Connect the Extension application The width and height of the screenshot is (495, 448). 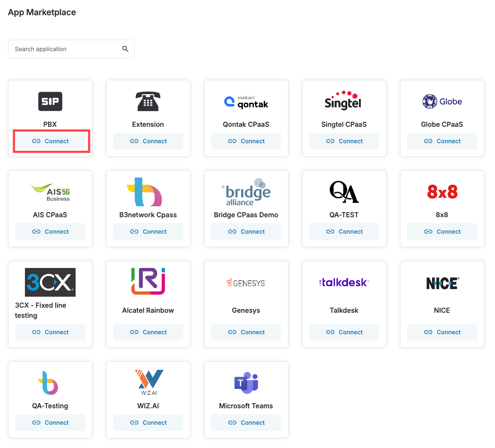pos(148,141)
